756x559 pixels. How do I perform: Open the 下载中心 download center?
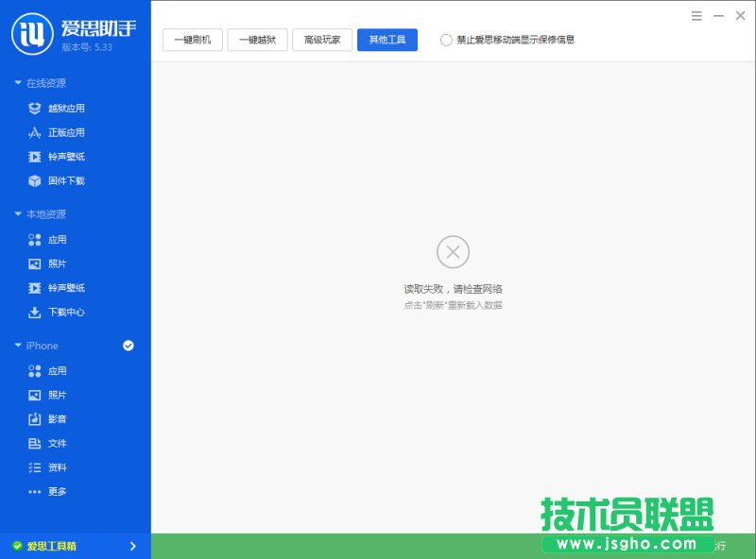tap(59, 313)
